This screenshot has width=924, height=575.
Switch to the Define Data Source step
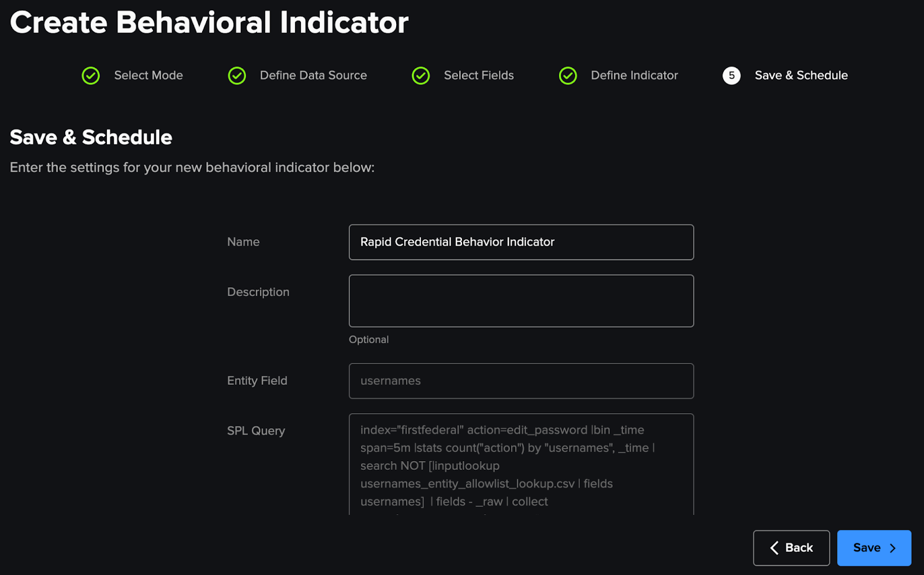313,75
